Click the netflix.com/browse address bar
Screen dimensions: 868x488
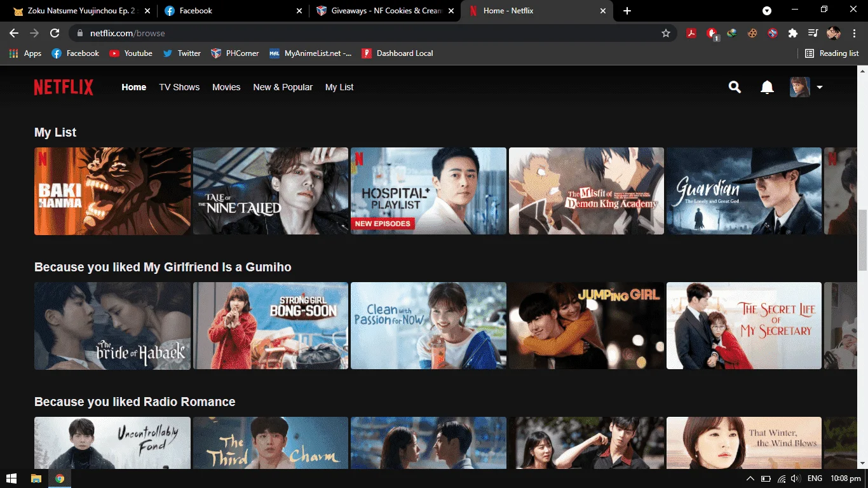(x=372, y=33)
